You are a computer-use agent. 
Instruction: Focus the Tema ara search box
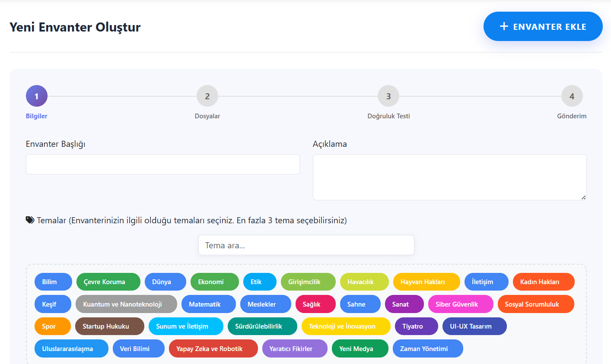[306, 245]
